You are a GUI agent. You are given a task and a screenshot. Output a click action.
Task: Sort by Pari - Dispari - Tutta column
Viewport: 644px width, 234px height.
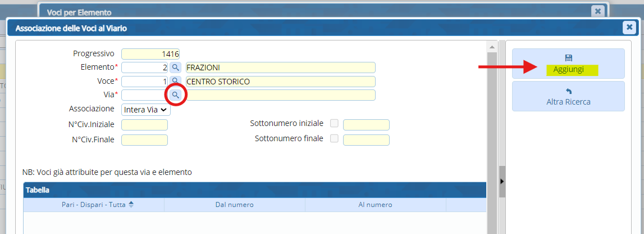tap(131, 205)
